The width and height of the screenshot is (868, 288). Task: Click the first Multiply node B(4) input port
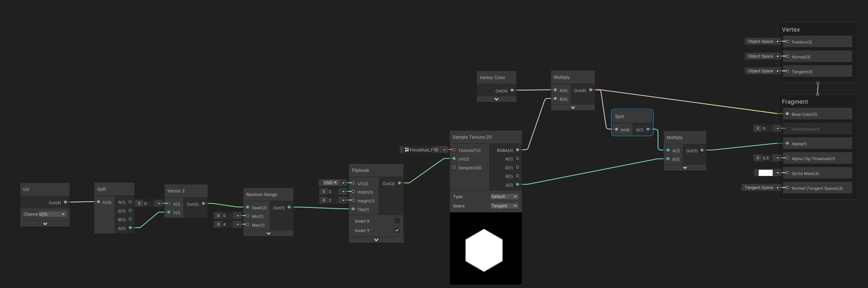tap(555, 99)
